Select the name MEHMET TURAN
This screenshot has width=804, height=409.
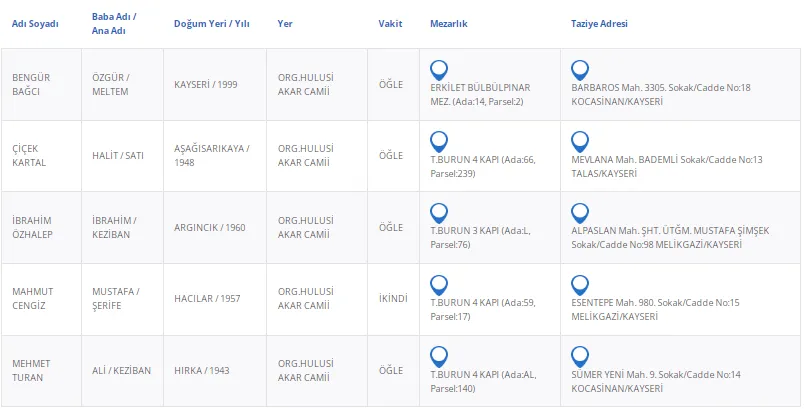(x=31, y=370)
